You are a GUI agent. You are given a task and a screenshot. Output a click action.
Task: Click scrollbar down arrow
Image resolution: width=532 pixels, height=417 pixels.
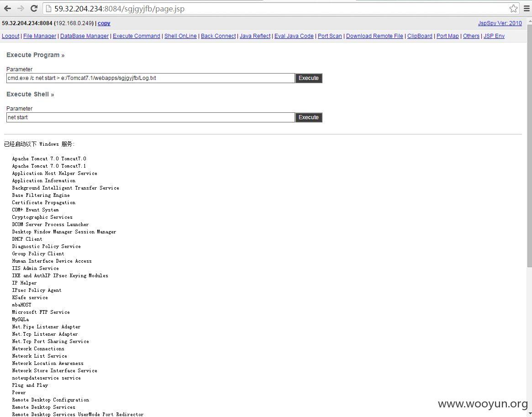click(529, 414)
